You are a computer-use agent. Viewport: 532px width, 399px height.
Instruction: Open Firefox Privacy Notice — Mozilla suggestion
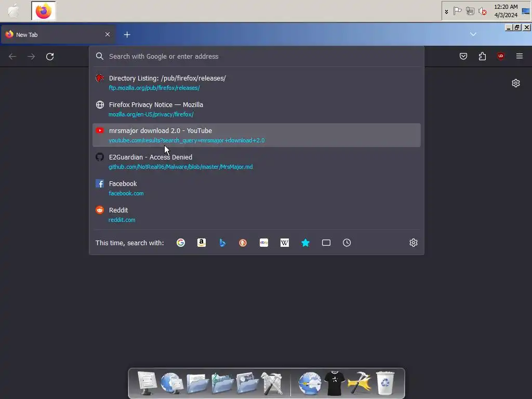257,109
